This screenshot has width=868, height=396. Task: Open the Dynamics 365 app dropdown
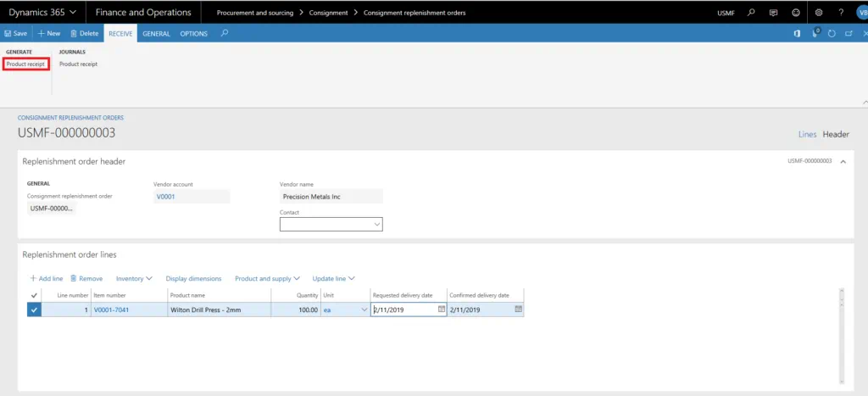click(42, 12)
